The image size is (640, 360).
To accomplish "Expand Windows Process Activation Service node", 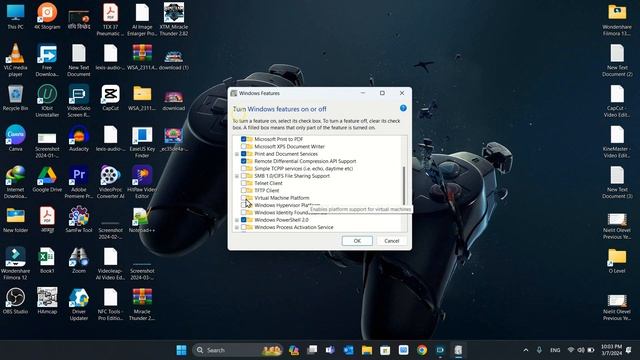I will (x=237, y=227).
